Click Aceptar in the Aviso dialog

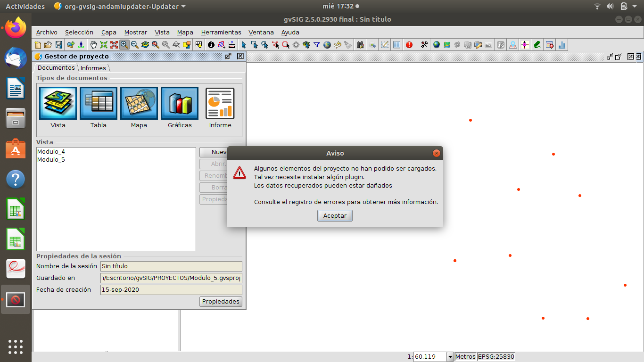[x=335, y=216]
